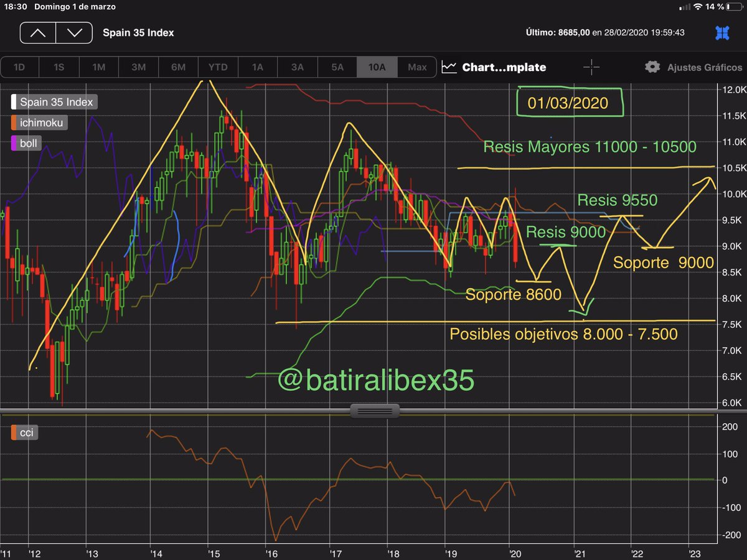
Task: Select the 3M time range
Action: click(138, 67)
